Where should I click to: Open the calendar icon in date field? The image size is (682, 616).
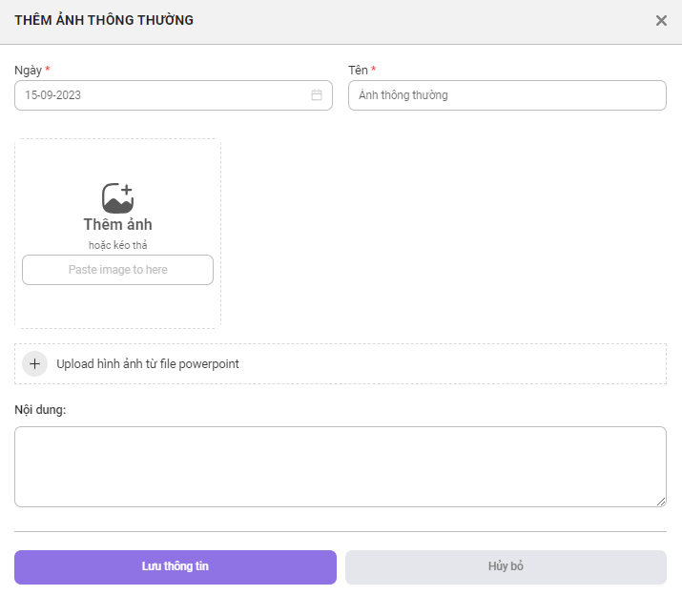pos(317,95)
